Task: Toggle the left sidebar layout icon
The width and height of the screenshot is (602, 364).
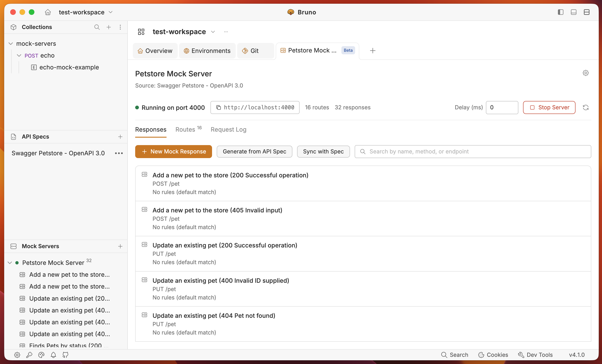Action: 560,12
